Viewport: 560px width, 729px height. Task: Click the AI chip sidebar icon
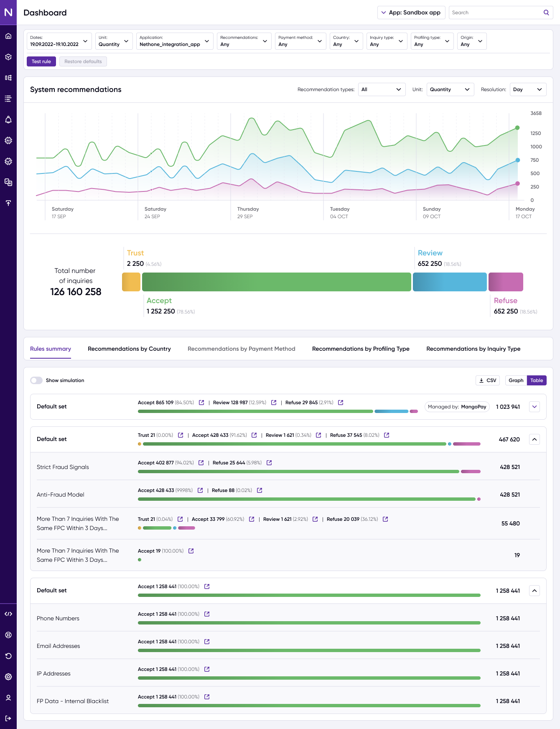pyautogui.click(x=8, y=140)
